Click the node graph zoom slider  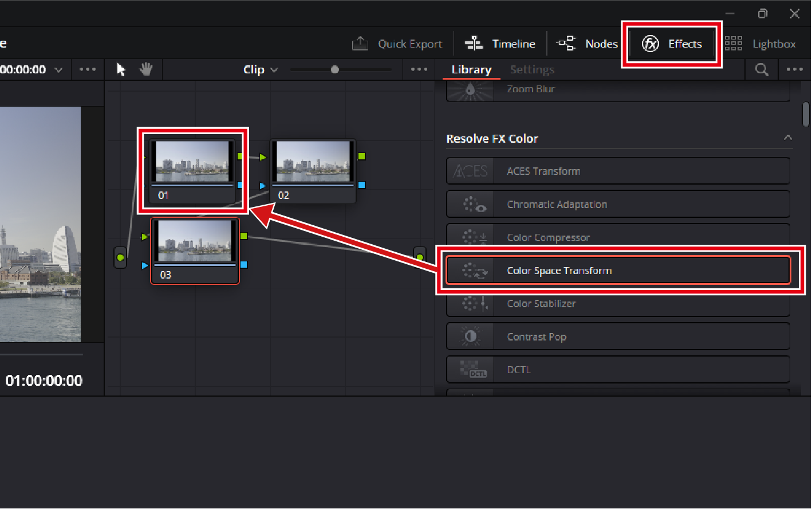[335, 69]
